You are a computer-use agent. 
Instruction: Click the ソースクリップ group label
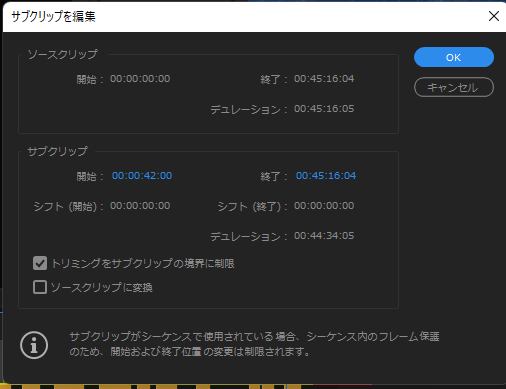click(x=62, y=54)
